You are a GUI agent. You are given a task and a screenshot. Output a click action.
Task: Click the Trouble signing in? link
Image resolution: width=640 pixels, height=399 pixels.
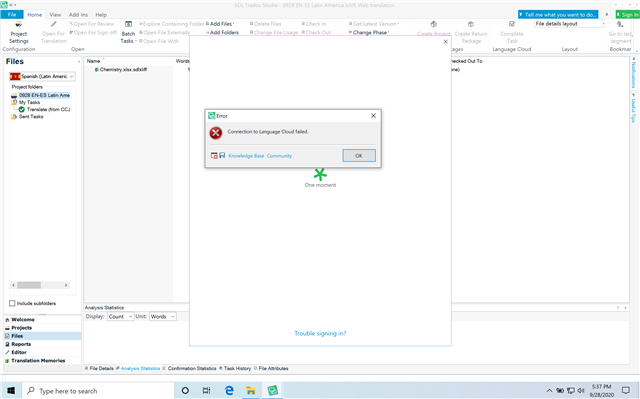click(x=320, y=333)
